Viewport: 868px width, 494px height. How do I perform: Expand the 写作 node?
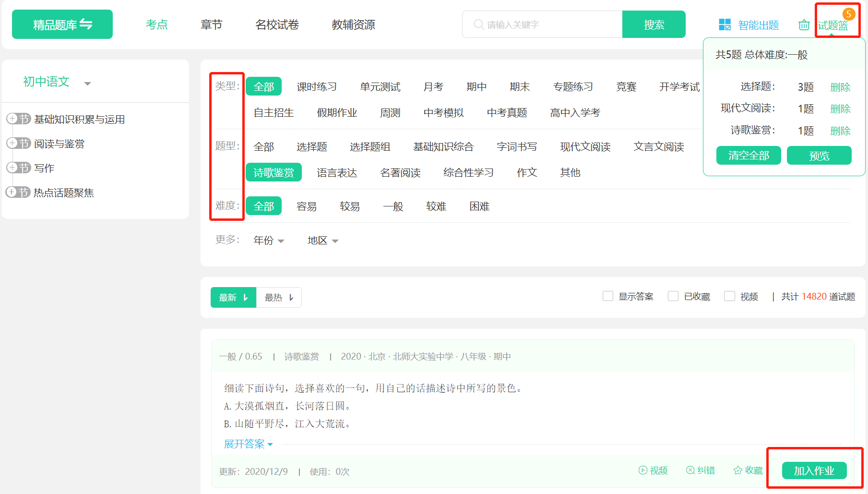[x=12, y=168]
